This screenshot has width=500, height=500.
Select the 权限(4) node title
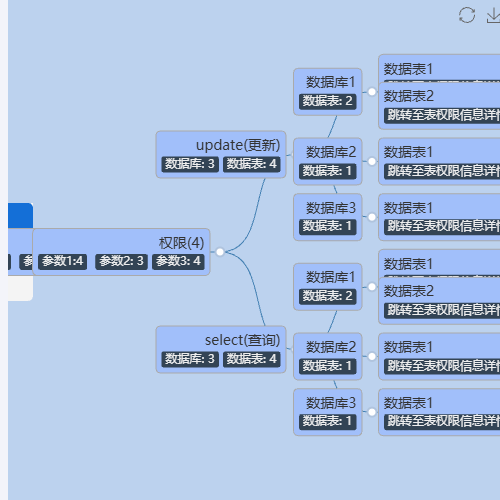(181, 243)
